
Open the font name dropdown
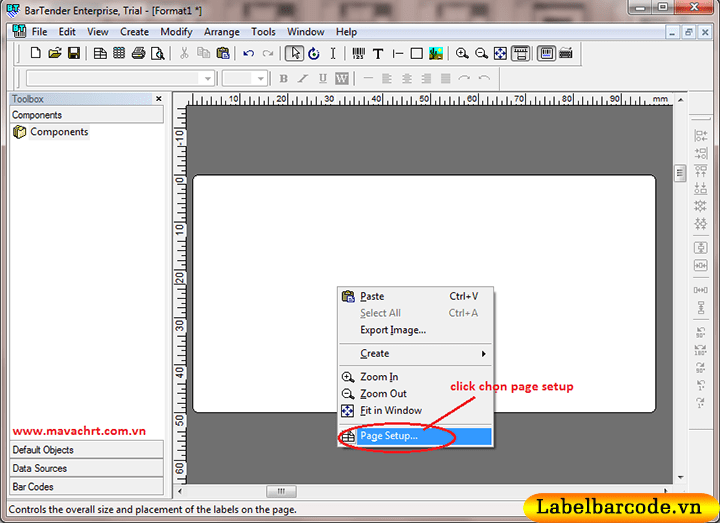208,78
